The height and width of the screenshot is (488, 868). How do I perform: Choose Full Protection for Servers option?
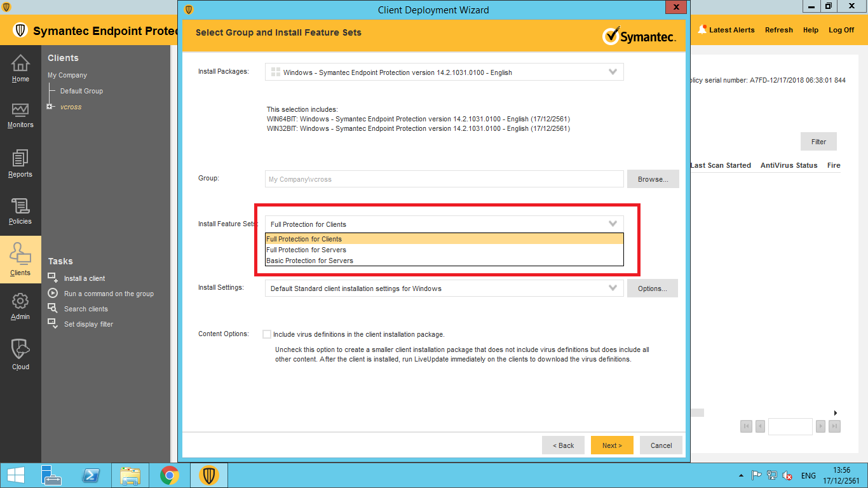click(x=306, y=250)
